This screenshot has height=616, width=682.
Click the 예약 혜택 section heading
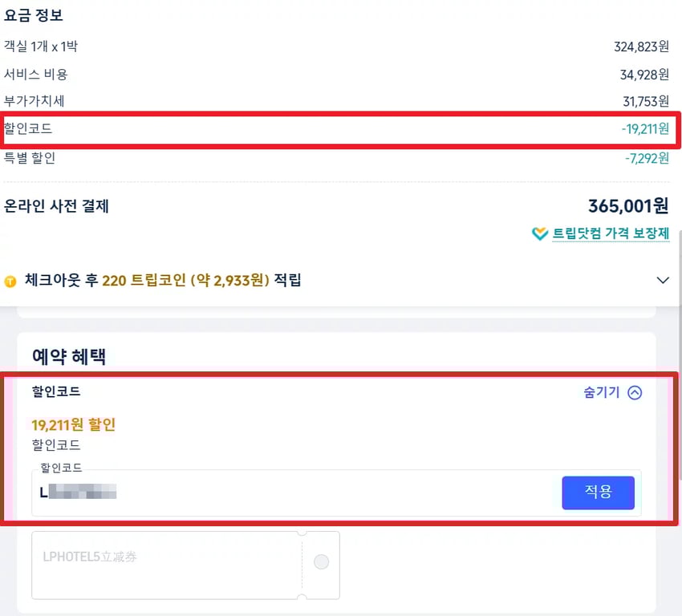point(68,357)
